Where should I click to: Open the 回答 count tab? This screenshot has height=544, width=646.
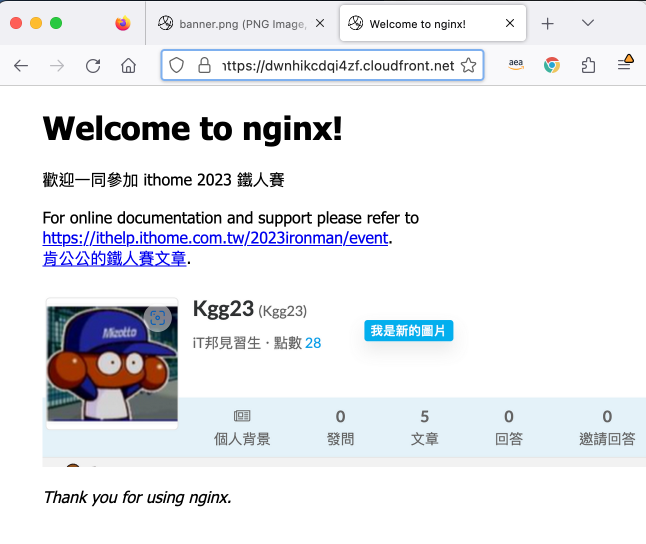(509, 427)
